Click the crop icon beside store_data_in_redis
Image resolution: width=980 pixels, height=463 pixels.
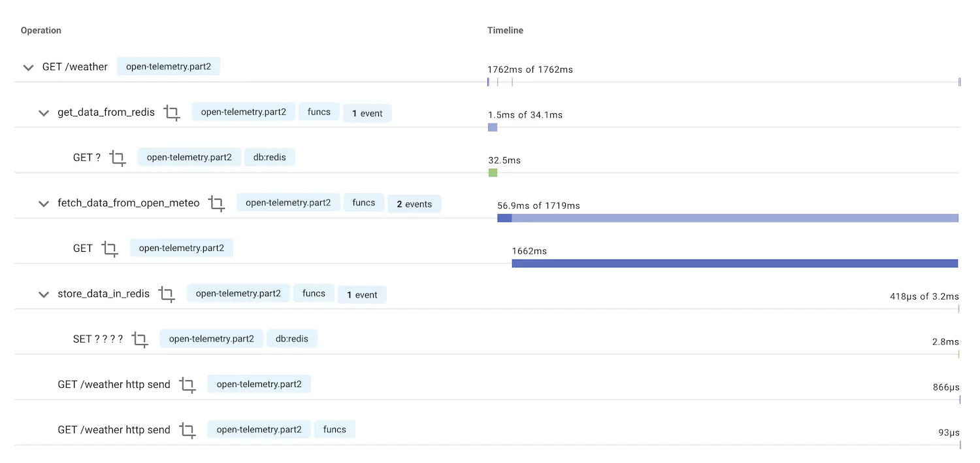click(167, 294)
